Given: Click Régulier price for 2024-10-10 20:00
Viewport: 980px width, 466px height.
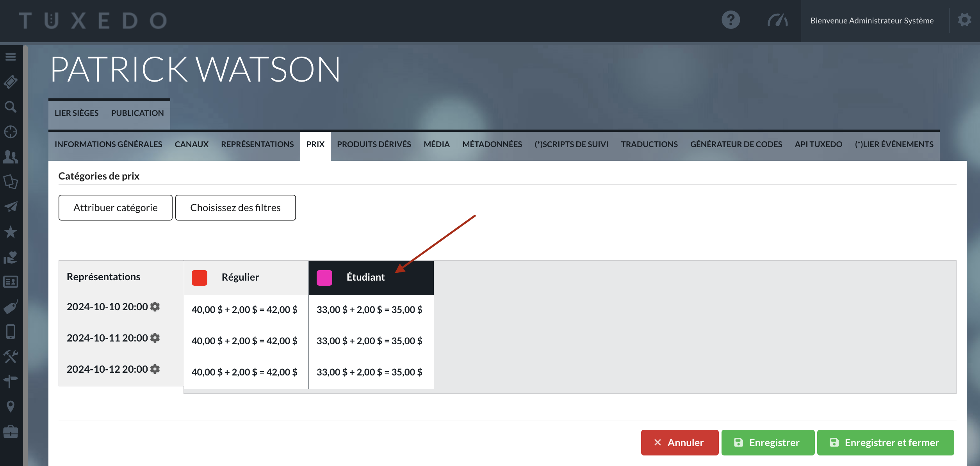Looking at the screenshot, I should (x=244, y=310).
